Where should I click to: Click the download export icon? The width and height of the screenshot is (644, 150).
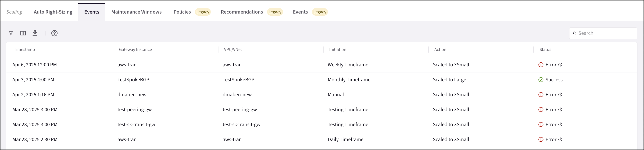click(35, 33)
